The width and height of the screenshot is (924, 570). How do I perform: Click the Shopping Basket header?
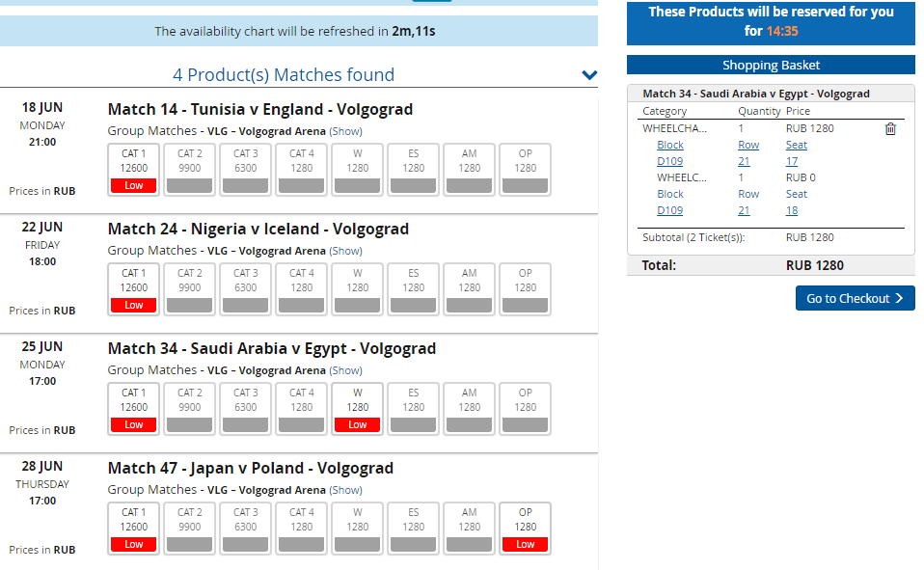click(771, 65)
